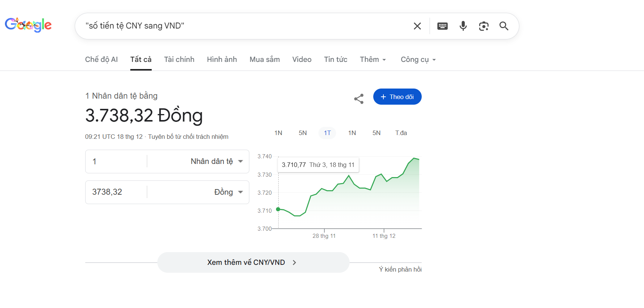
Task: Click the 28 thg 11 axis label
Action: click(324, 236)
